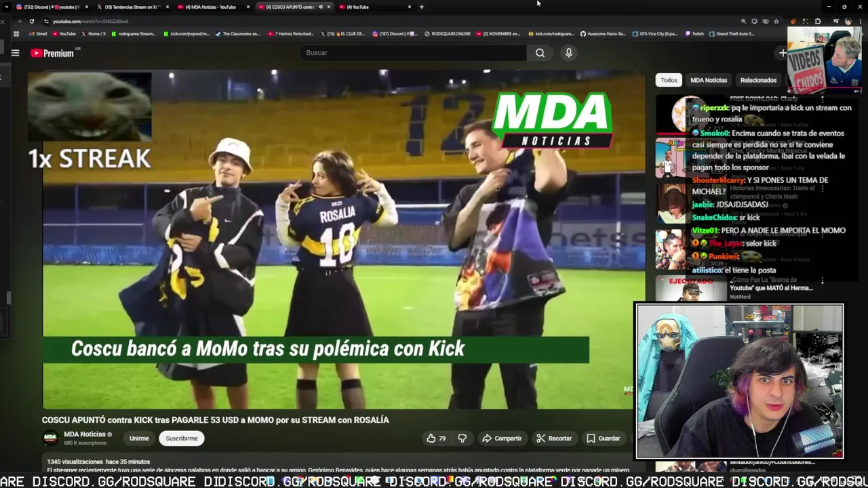Open the site info icon before youtube.com

[x=46, y=21]
